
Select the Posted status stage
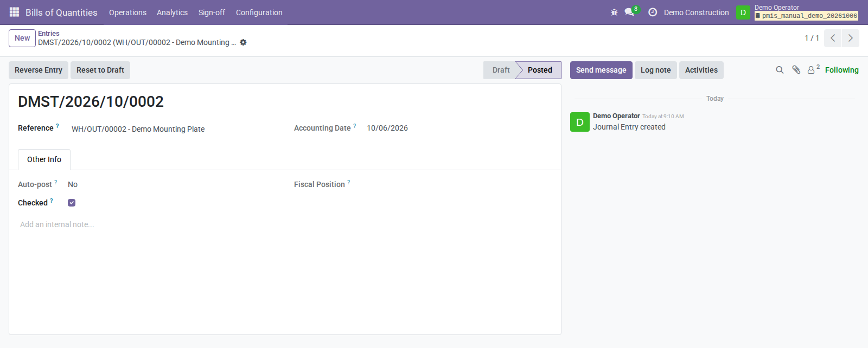pos(540,70)
